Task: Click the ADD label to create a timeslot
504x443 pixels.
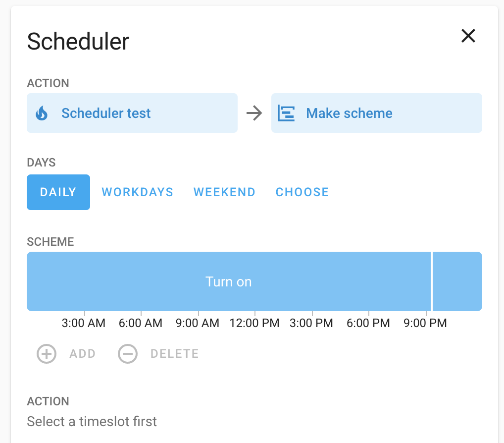Action: [x=82, y=354]
